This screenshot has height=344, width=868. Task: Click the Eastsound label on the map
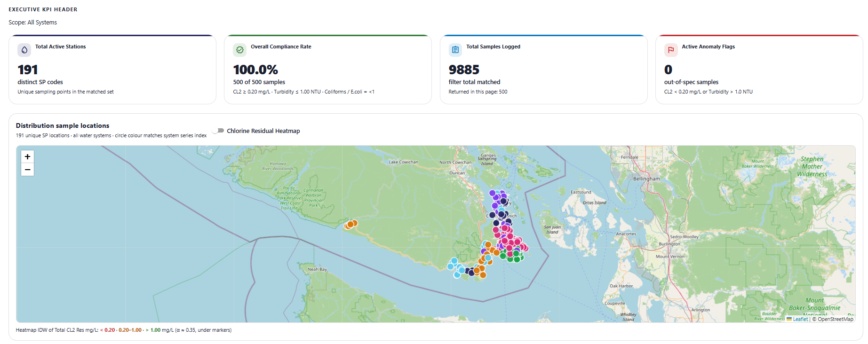click(581, 192)
